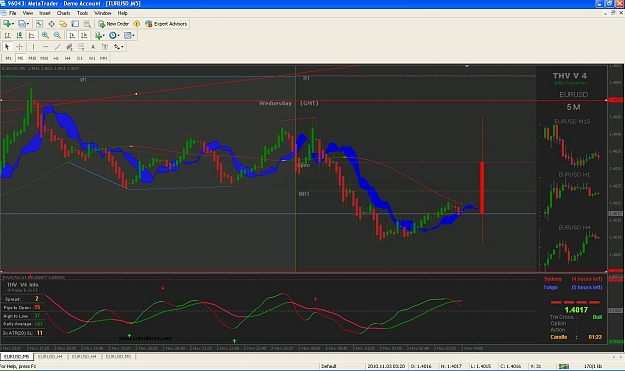Select the text 'A' drawing tool
This screenshot has height=371, width=625.
(x=93, y=47)
